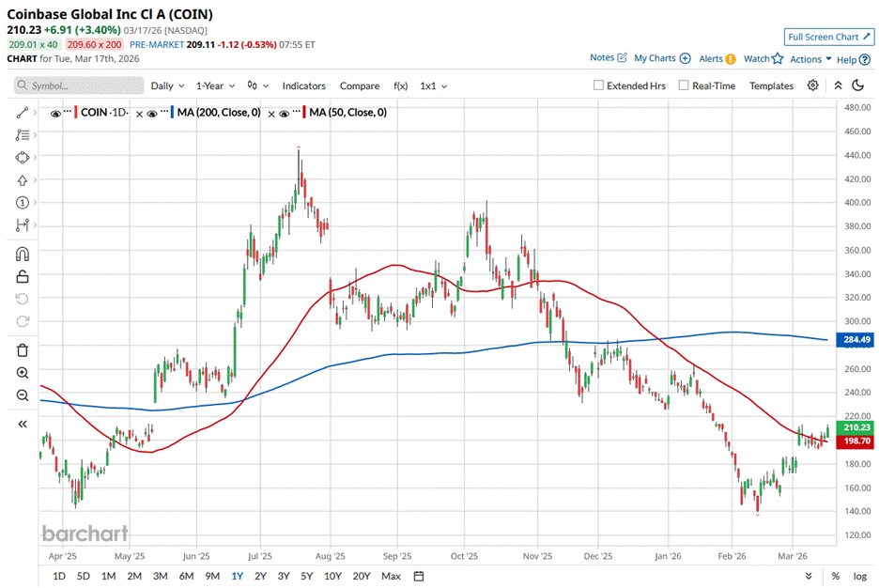
Task: Zoom in using the magnifier plus icon
Action: [x=22, y=373]
